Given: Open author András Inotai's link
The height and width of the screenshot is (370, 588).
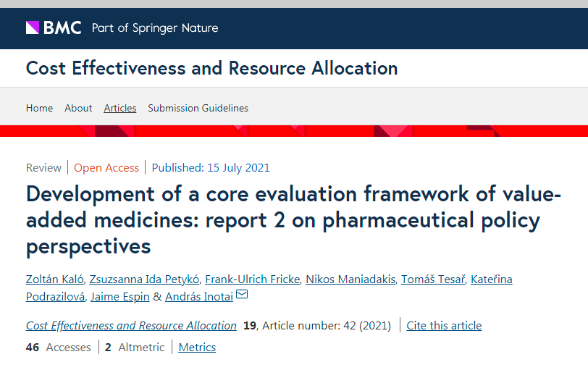Looking at the screenshot, I should [x=198, y=296].
